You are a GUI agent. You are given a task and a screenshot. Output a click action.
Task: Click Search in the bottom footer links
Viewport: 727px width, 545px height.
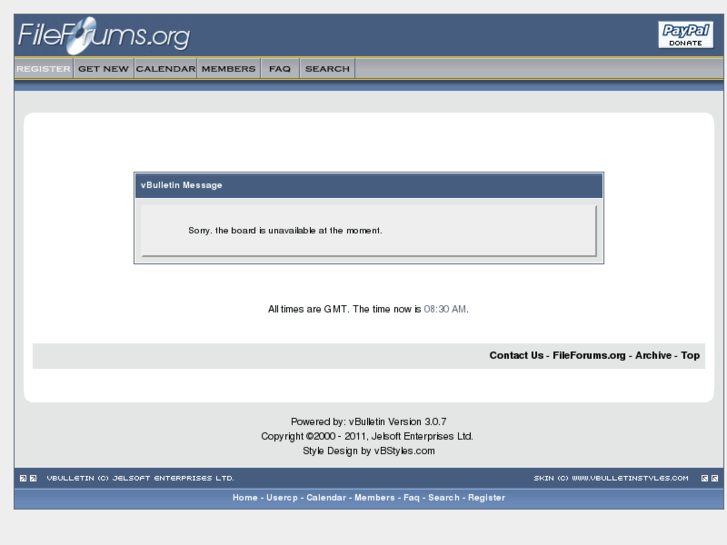[x=444, y=498]
